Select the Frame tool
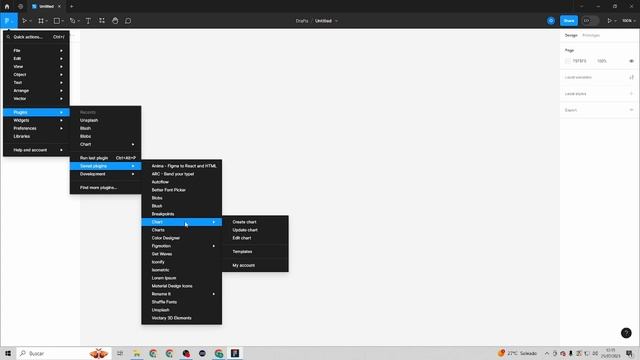This screenshot has width=640, height=360. point(41,20)
